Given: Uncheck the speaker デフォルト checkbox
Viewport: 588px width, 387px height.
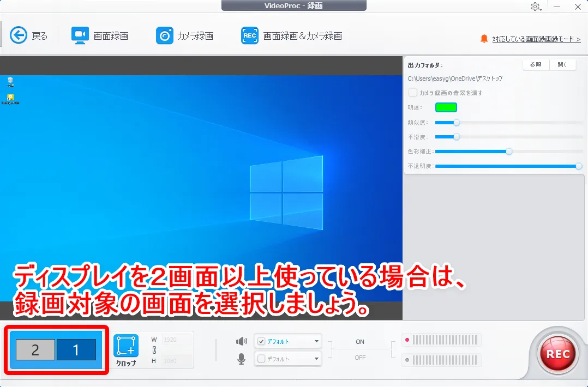Looking at the screenshot, I should (x=261, y=341).
